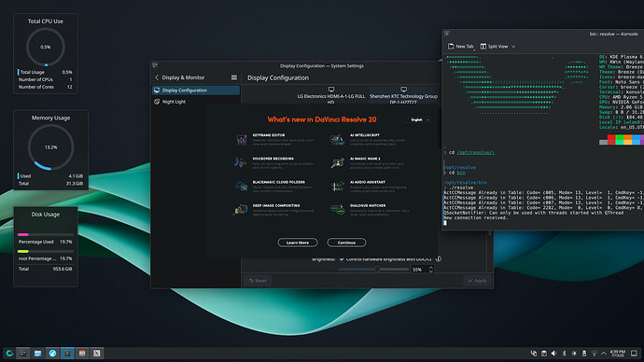Click New Tab in Konsole
The image size is (644, 362).
tap(461, 47)
